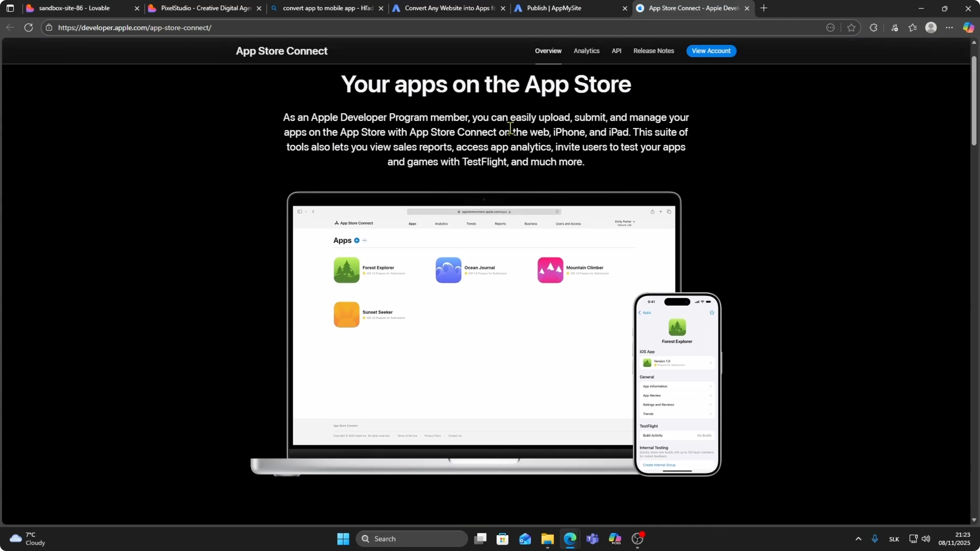Click the scrollbar down arrow
Screen dimensions: 980x551
[974, 519]
